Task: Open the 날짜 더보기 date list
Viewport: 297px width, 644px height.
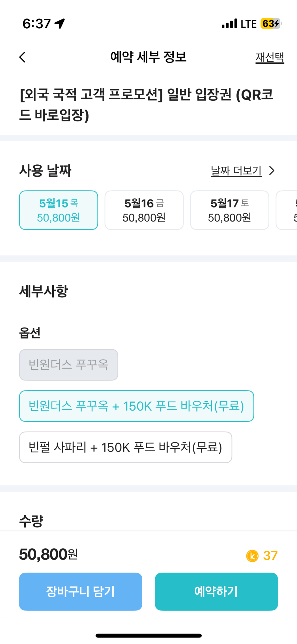Action: click(236, 171)
